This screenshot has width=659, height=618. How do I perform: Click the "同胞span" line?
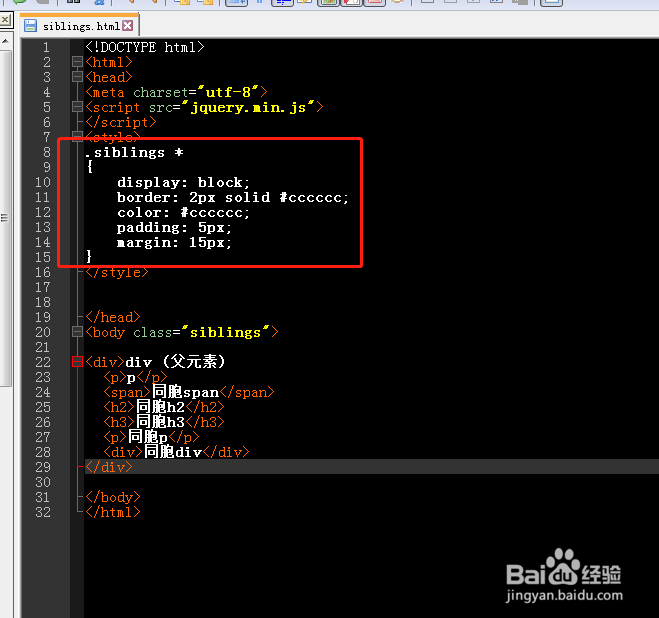(189, 392)
